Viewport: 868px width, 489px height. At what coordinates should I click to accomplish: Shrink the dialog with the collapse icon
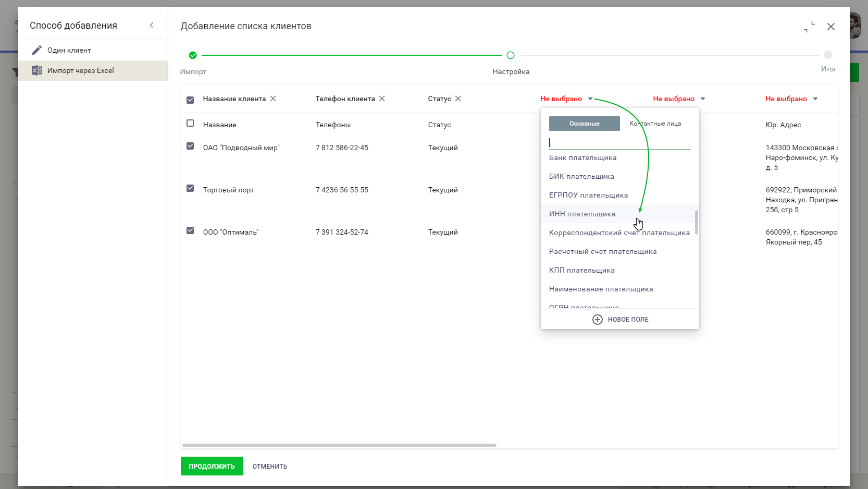click(x=809, y=27)
